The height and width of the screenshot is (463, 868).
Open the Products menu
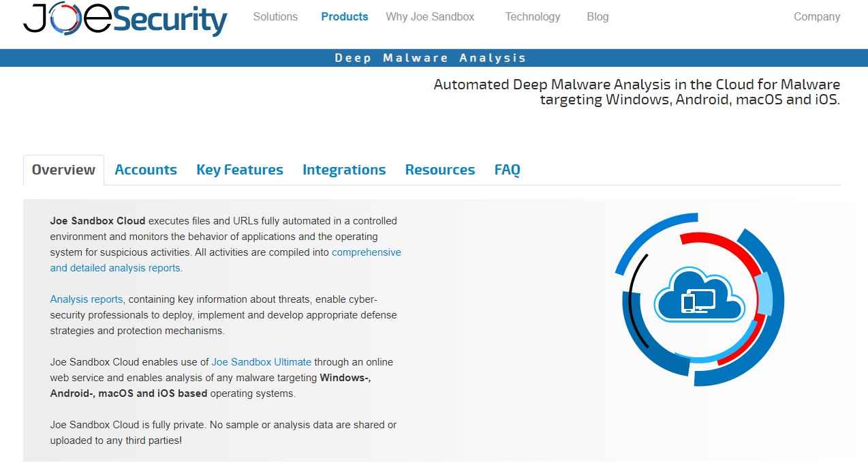click(345, 16)
